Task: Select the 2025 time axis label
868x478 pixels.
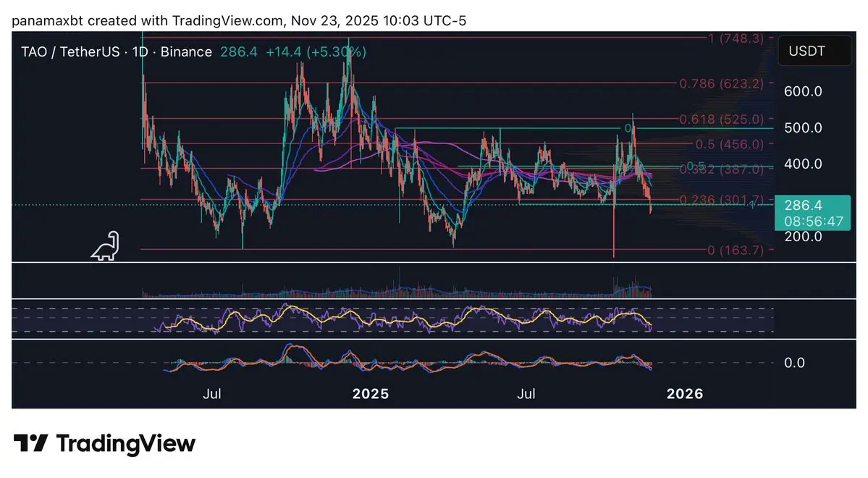Action: point(371,394)
